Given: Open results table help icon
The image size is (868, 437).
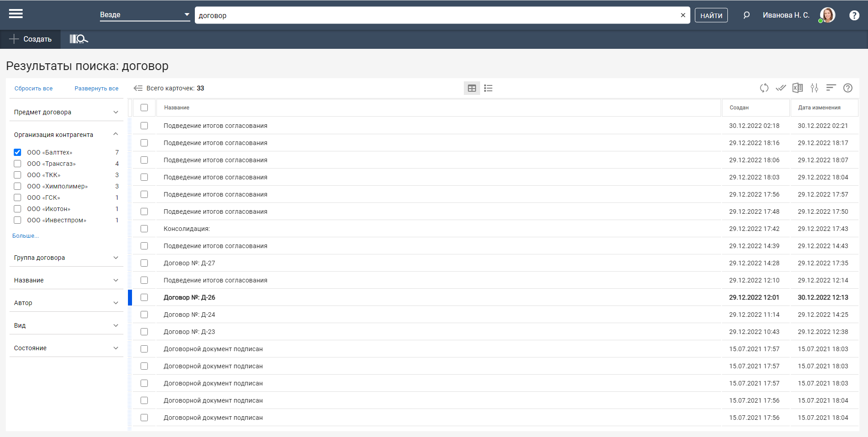Looking at the screenshot, I should 848,88.
